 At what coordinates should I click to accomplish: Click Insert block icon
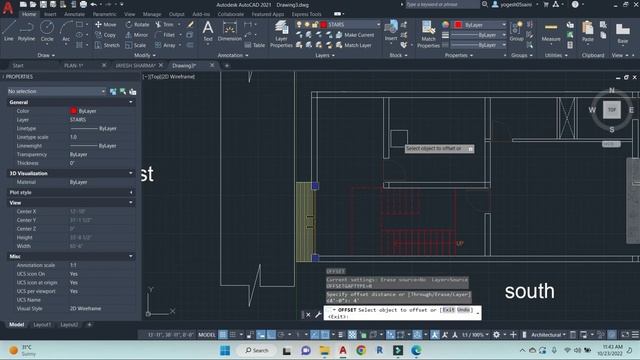click(391, 31)
